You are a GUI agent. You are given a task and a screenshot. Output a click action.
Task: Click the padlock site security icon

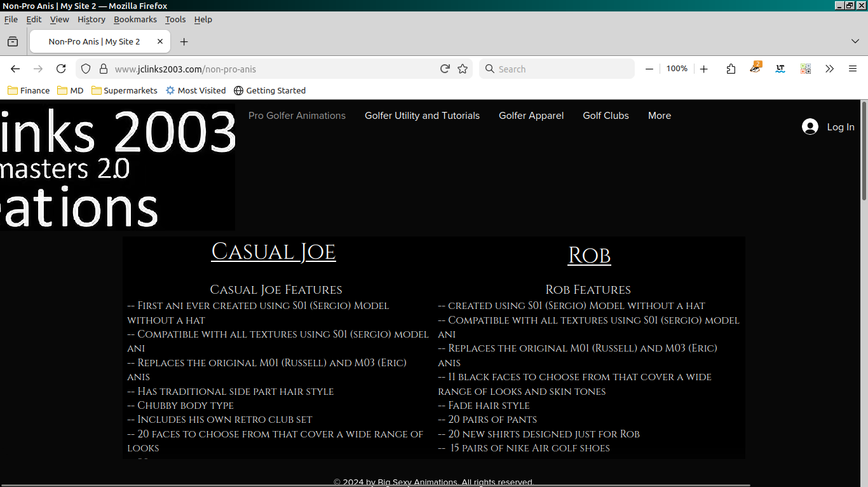pyautogui.click(x=103, y=69)
